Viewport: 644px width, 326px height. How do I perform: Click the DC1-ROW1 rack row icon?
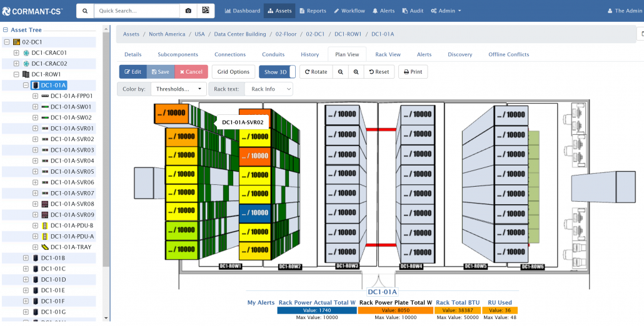[26, 74]
